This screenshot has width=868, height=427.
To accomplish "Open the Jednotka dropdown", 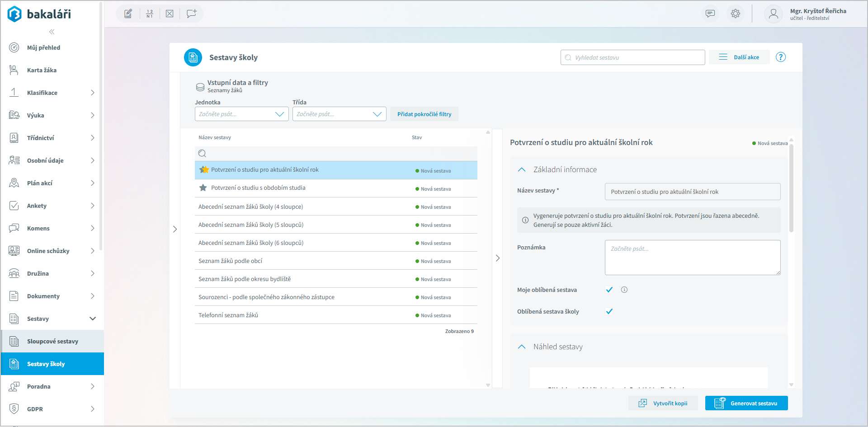I will [241, 114].
